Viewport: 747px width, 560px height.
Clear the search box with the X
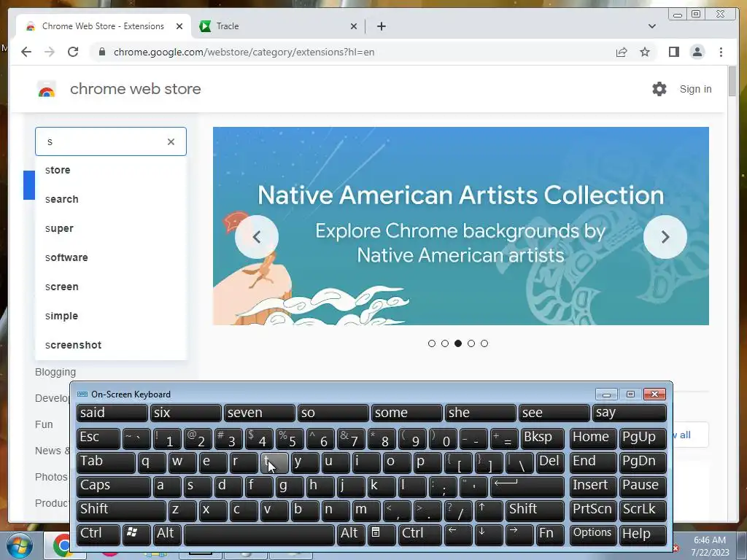(171, 141)
